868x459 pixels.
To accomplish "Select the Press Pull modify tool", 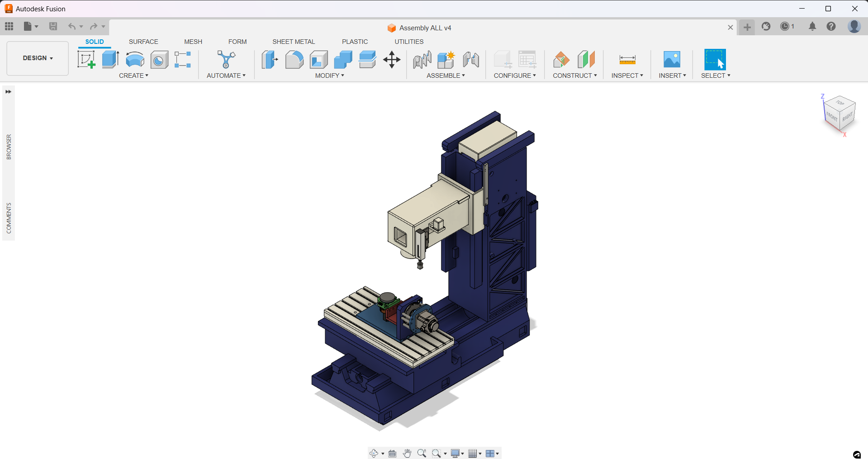I will pyautogui.click(x=270, y=59).
